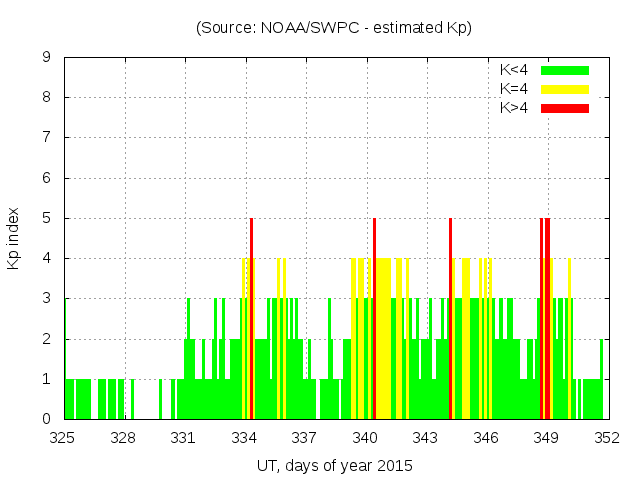
Task: Select the x-axis tick label 346
Action: [x=486, y=438]
